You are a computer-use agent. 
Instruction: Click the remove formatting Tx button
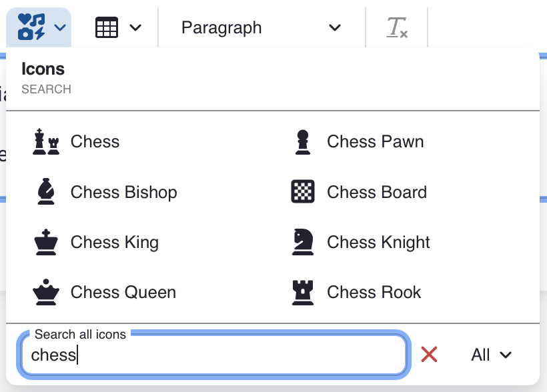click(398, 27)
